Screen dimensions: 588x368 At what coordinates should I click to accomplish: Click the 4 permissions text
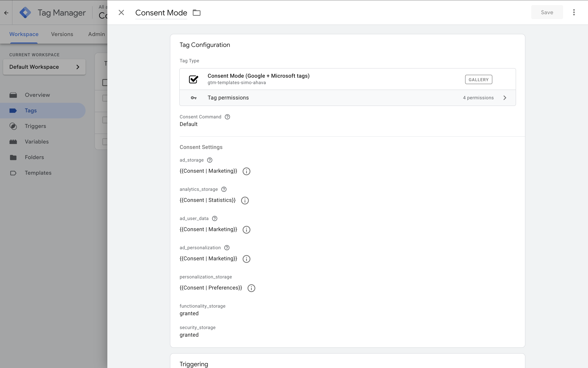478,98
